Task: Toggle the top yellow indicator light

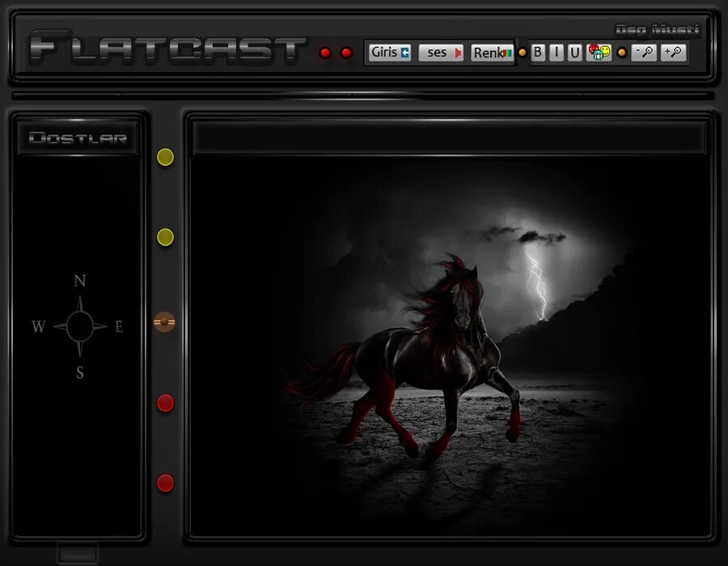Action: click(165, 158)
